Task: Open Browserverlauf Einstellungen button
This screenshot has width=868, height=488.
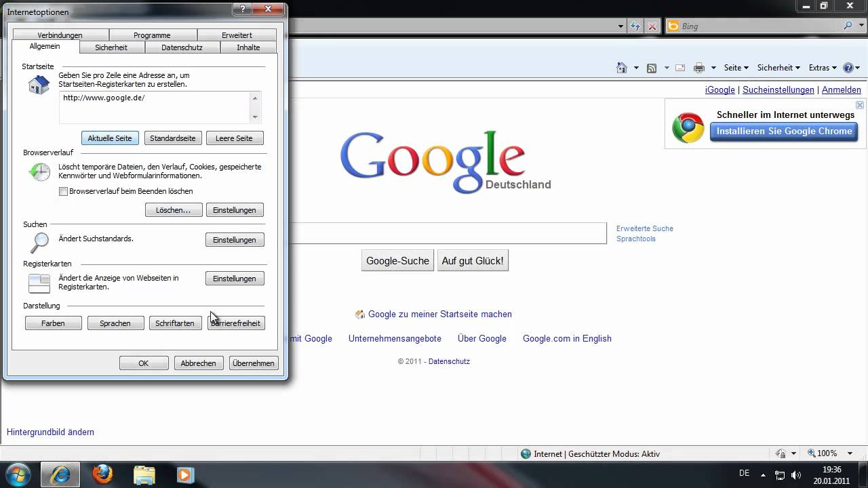Action: (234, 210)
